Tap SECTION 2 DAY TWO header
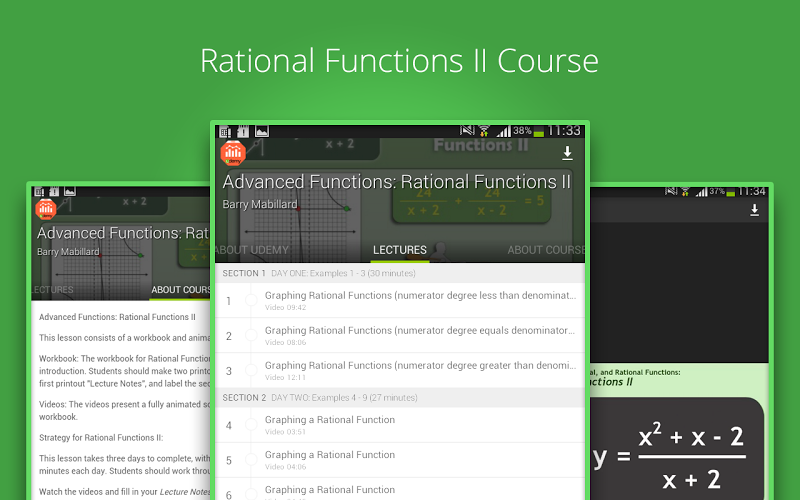Image resolution: width=800 pixels, height=500 pixels. (400, 398)
